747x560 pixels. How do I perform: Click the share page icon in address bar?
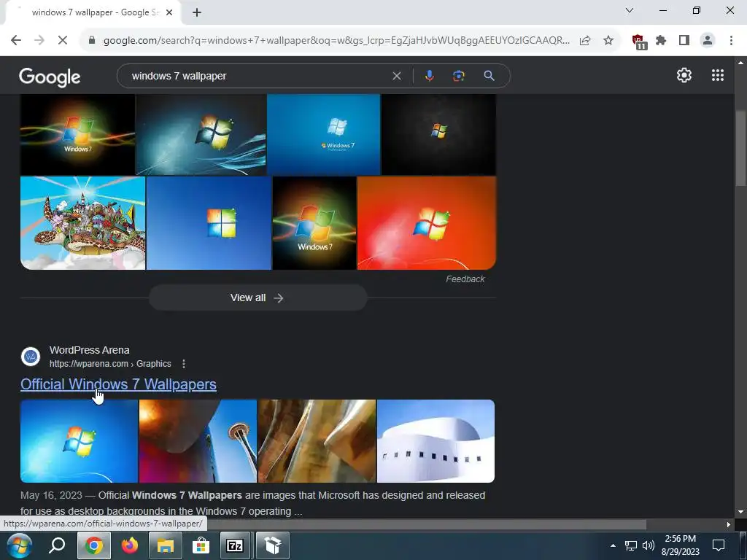(585, 41)
